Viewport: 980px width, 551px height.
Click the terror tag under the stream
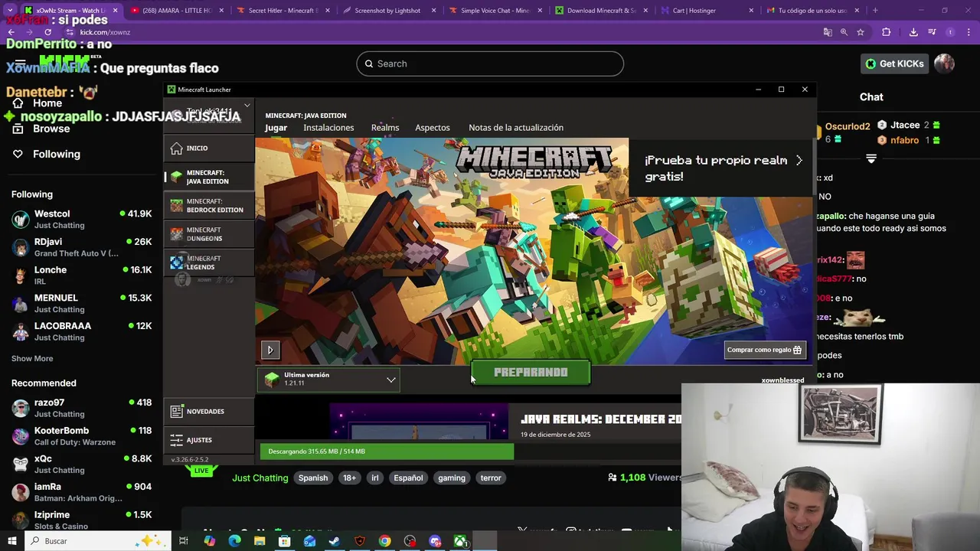[491, 478]
